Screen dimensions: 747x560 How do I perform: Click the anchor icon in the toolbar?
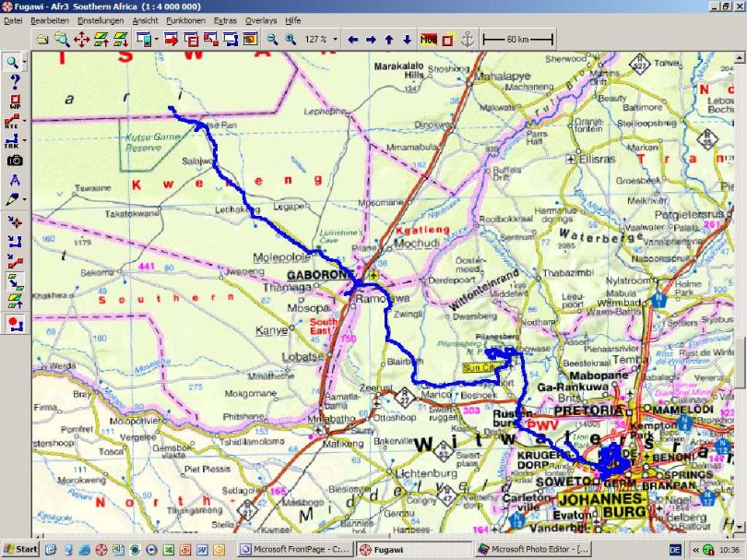468,40
